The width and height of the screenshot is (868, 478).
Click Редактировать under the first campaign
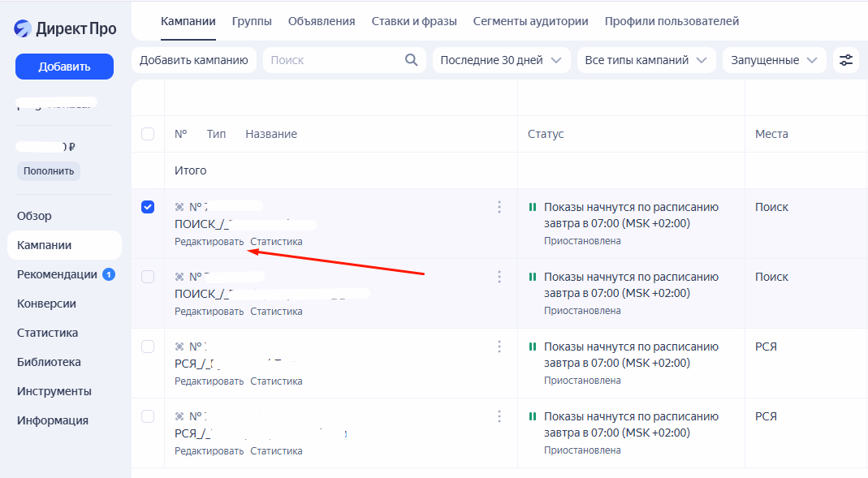coord(209,242)
